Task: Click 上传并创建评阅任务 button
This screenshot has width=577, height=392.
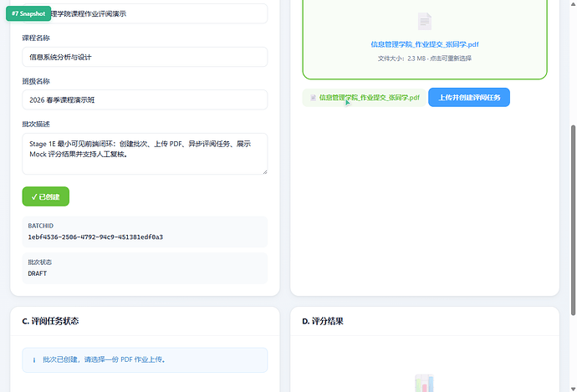Action: click(469, 98)
